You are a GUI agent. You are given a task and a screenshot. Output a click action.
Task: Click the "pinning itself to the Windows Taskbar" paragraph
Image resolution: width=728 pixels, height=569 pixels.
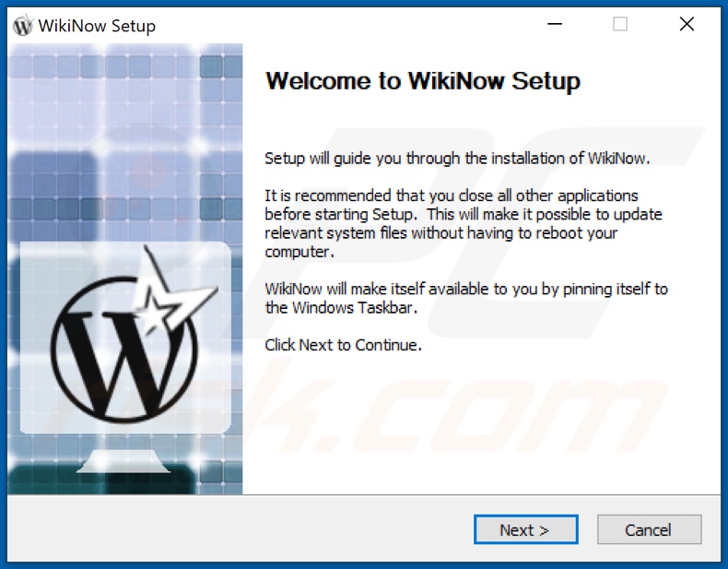click(x=466, y=298)
